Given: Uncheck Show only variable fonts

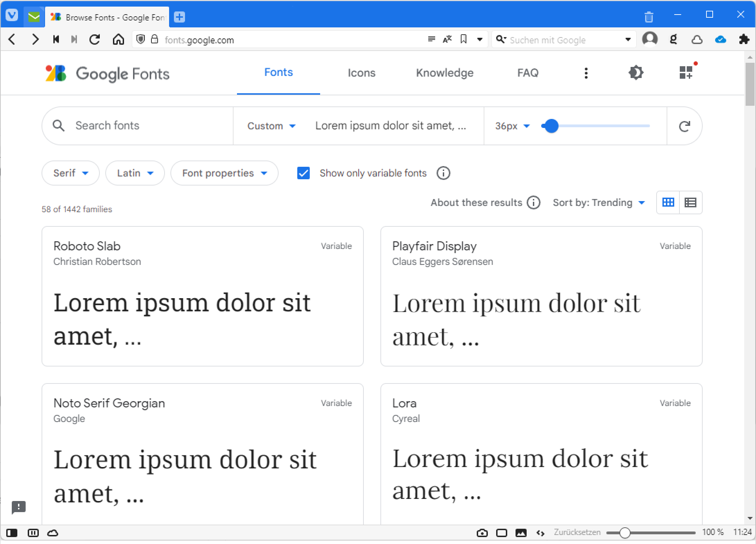Looking at the screenshot, I should 304,173.
